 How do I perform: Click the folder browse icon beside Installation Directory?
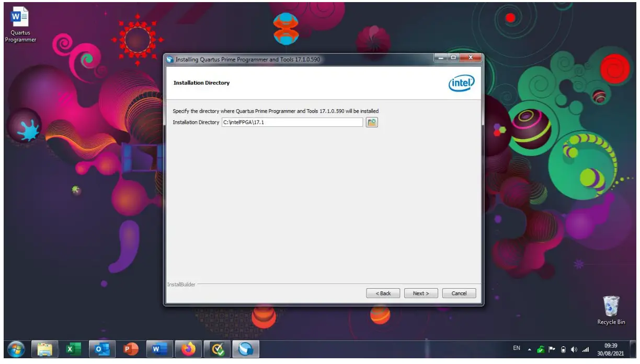[372, 122]
